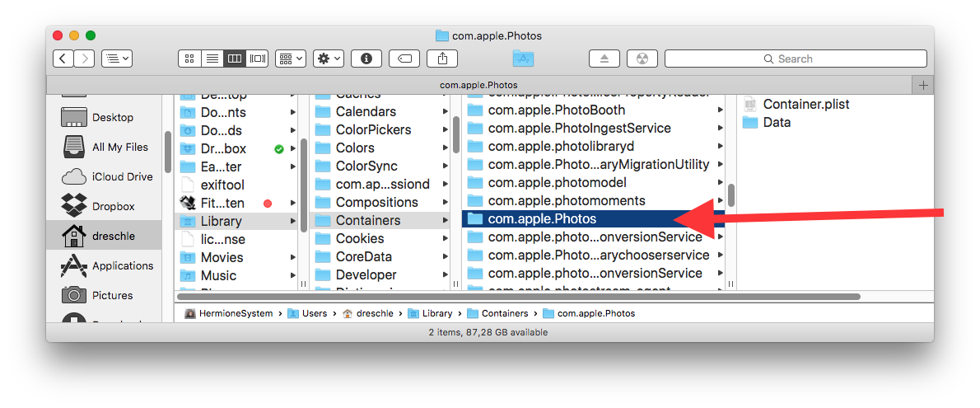Screen dimensions: 980x408
Task: Select dreschle home in sidebar
Action: point(104,236)
